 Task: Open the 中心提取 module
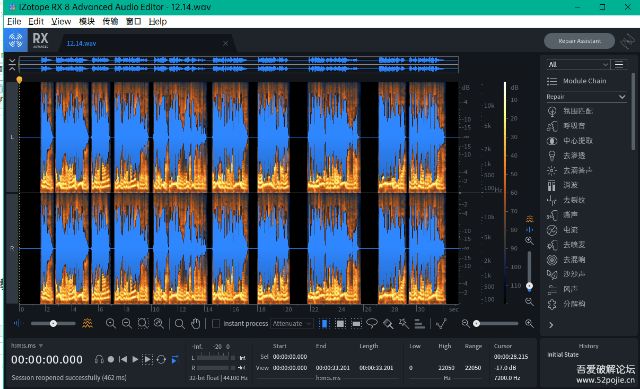578,140
